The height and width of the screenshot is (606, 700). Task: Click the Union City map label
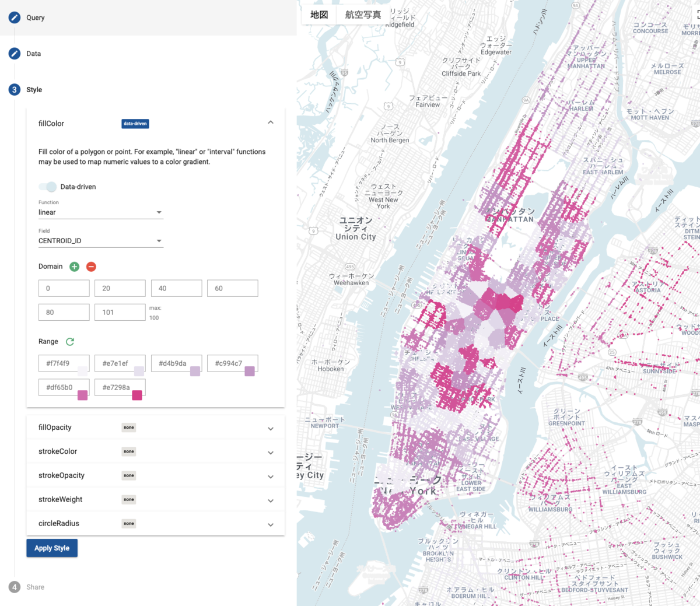click(x=356, y=237)
